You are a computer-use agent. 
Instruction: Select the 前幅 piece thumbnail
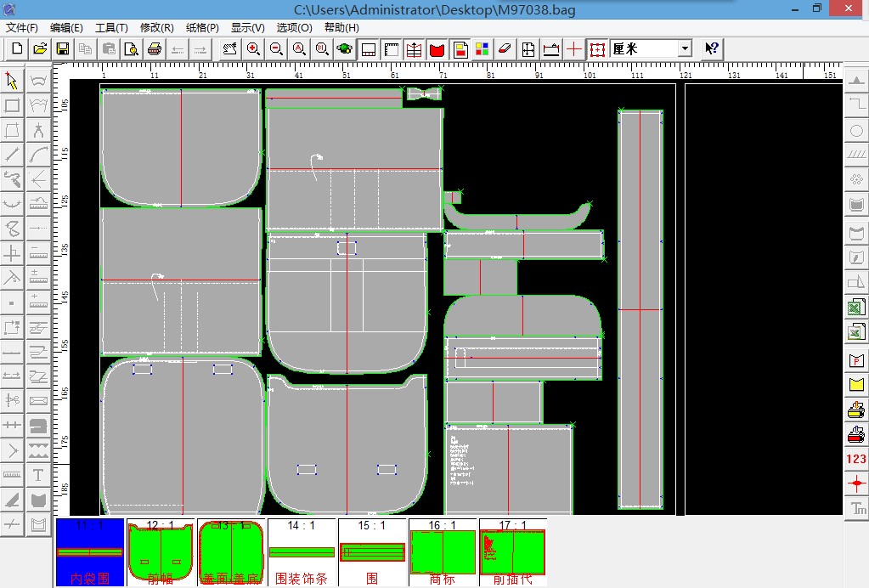tap(161, 552)
